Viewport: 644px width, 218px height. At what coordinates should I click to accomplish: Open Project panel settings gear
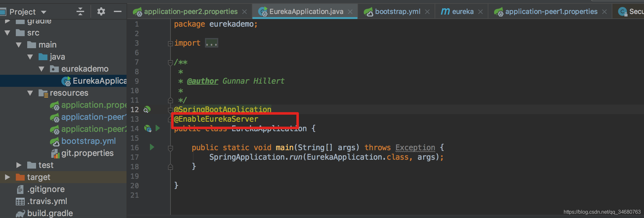(101, 12)
